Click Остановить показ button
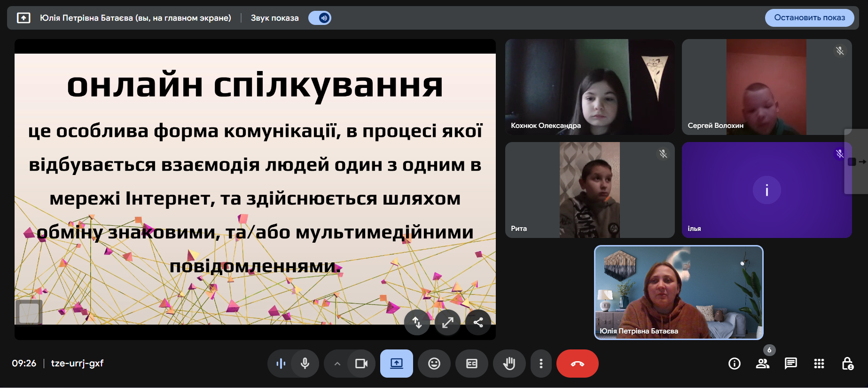Image resolution: width=868 pixels, height=388 pixels. tap(809, 18)
